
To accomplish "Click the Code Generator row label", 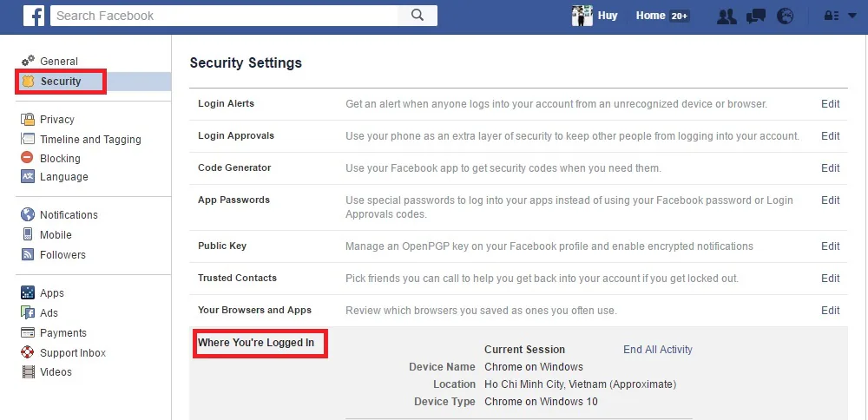I will coord(234,167).
